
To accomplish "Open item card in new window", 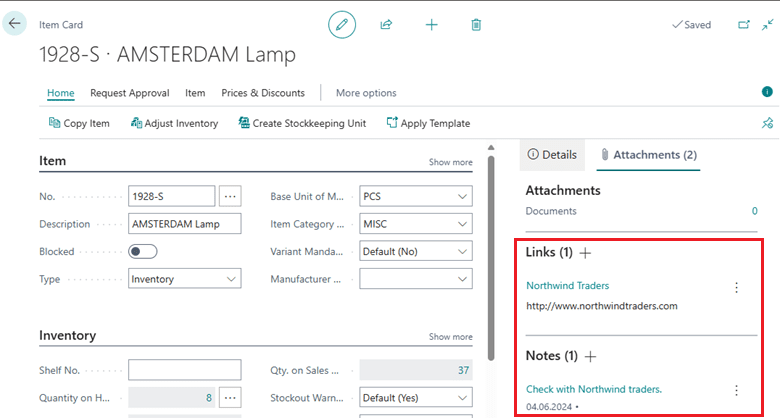I will click(x=743, y=25).
